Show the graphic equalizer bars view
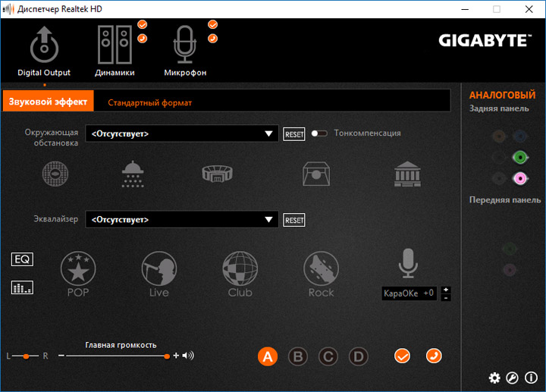This screenshot has width=546, height=392. pos(22,287)
